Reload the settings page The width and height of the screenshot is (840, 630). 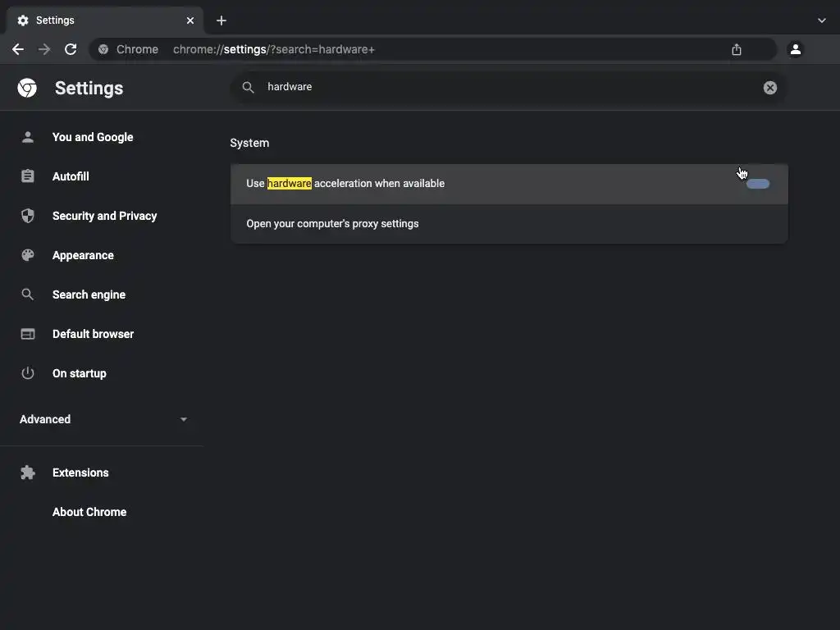pyautogui.click(x=71, y=49)
